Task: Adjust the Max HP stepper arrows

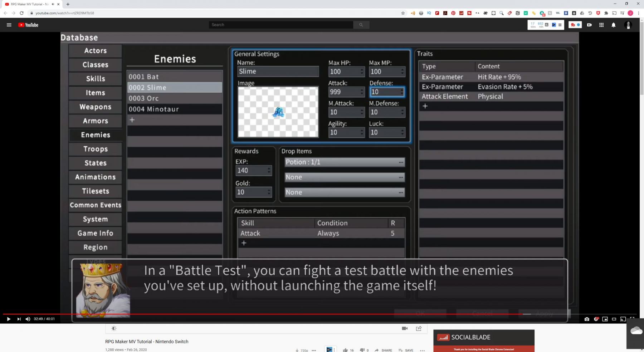Action: point(362,72)
